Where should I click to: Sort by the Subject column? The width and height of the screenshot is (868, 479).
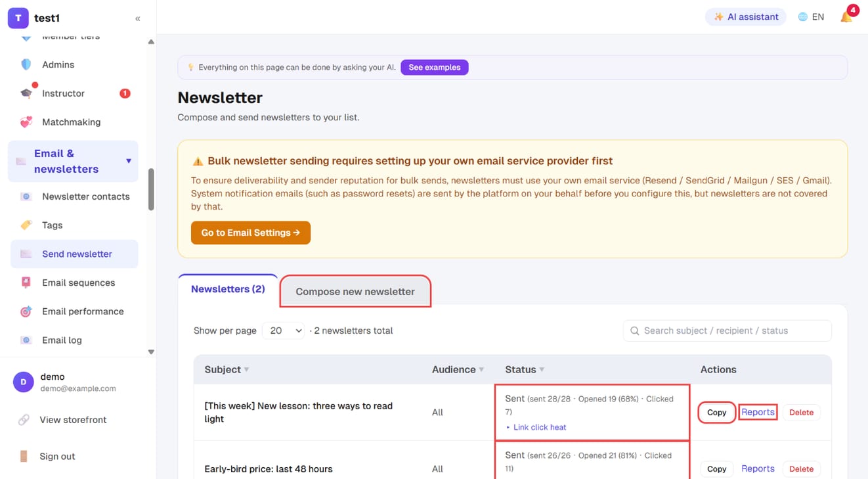(x=227, y=369)
